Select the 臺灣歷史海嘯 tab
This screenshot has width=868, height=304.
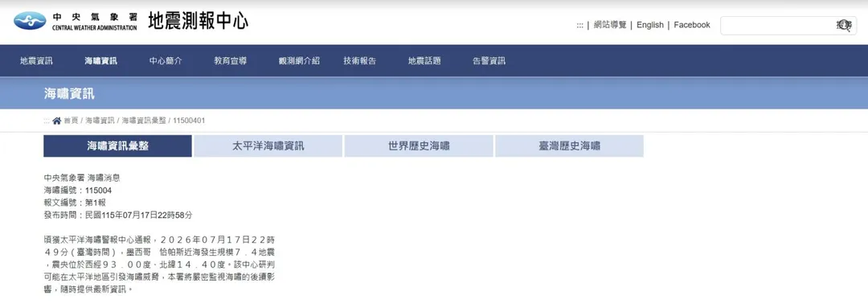569,146
